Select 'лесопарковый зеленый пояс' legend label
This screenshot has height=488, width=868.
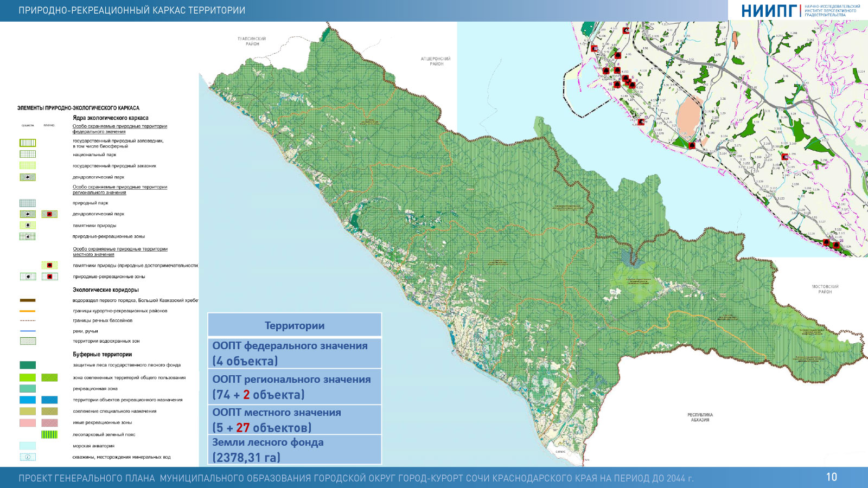(104, 435)
